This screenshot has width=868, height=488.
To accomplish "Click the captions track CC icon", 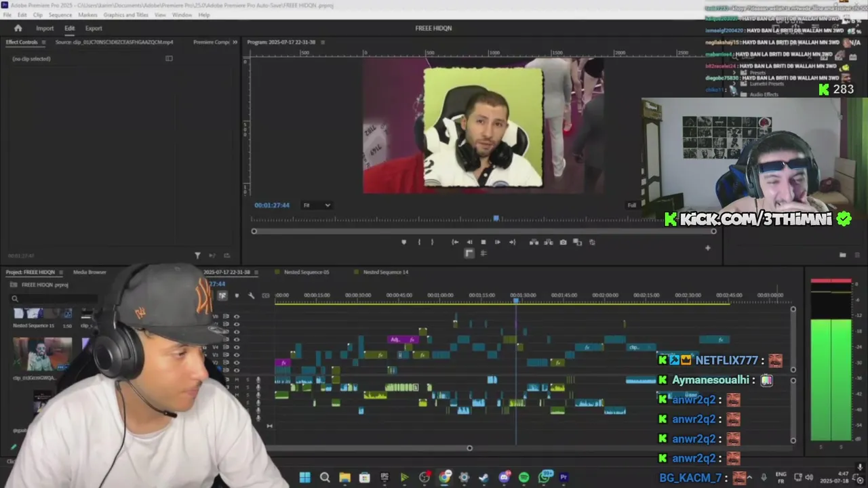I will pos(266,296).
